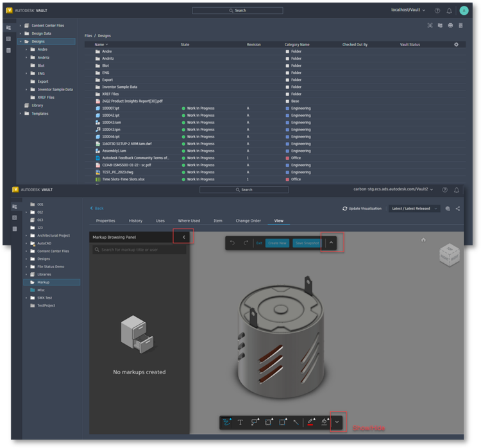Collapse the Markup Browsing Panel

(184, 237)
